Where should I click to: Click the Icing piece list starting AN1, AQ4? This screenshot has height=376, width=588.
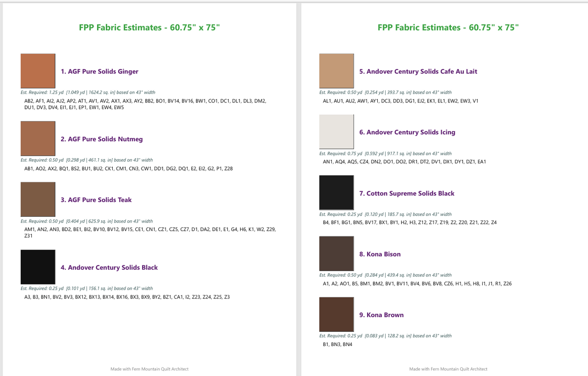pyautogui.click(x=404, y=162)
